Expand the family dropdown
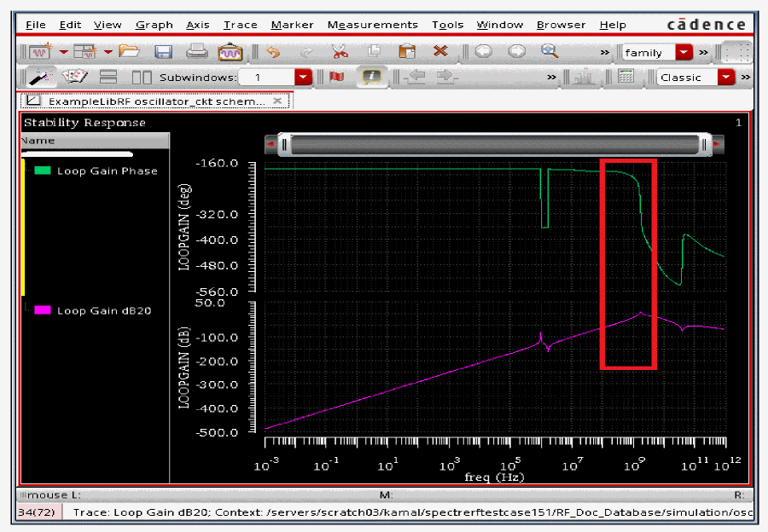 (x=684, y=53)
